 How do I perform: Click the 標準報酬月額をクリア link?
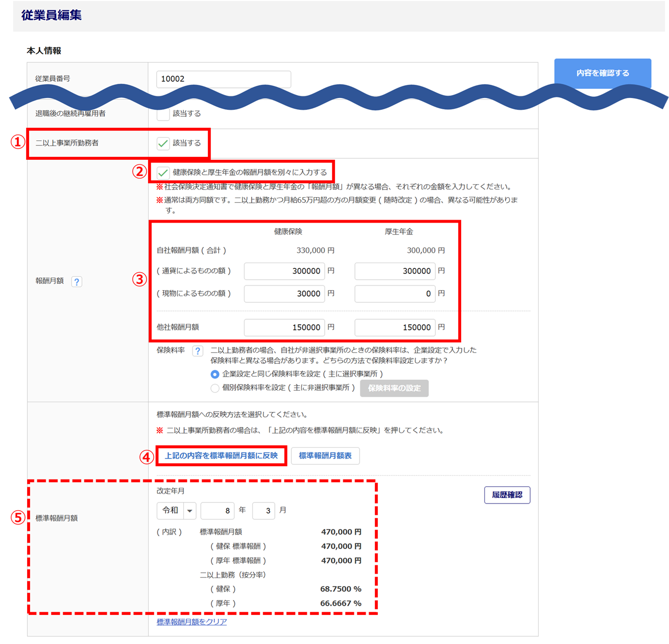pos(192,622)
